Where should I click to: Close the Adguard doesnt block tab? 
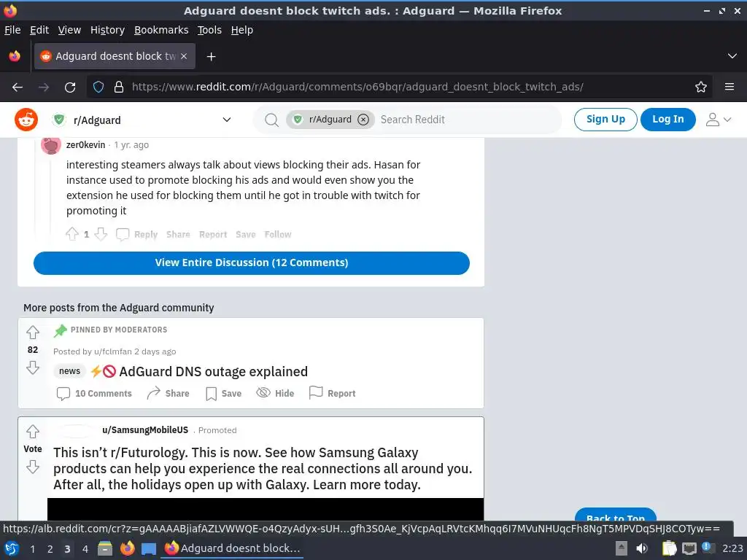(x=184, y=56)
